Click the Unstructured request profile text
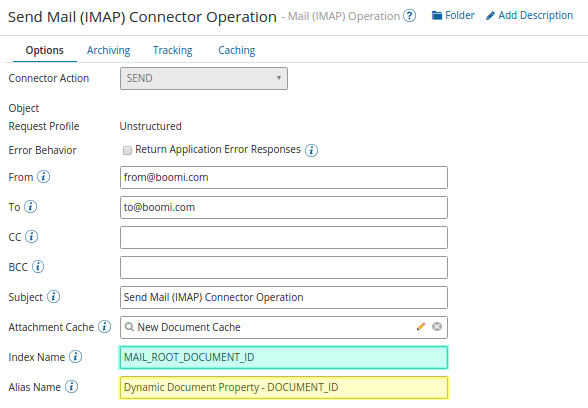Screen dimensions: 588x408 pos(150,126)
